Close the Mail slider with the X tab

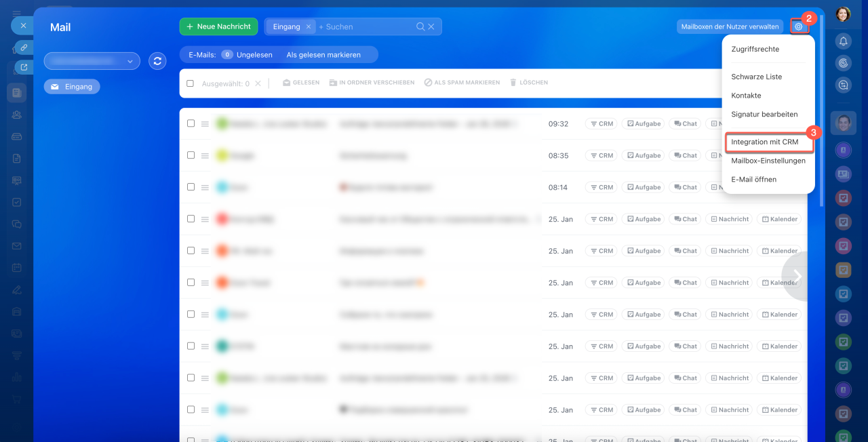(22, 26)
